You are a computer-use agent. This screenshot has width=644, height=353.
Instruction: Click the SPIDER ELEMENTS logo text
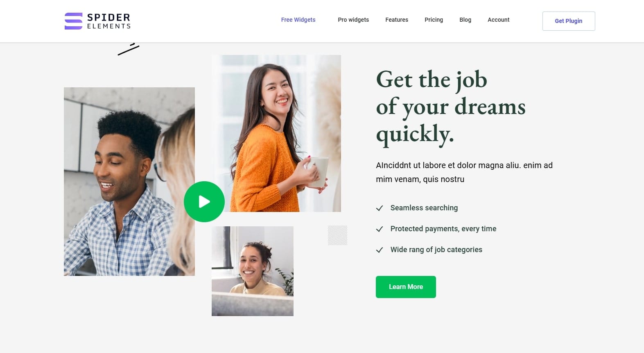pos(109,21)
